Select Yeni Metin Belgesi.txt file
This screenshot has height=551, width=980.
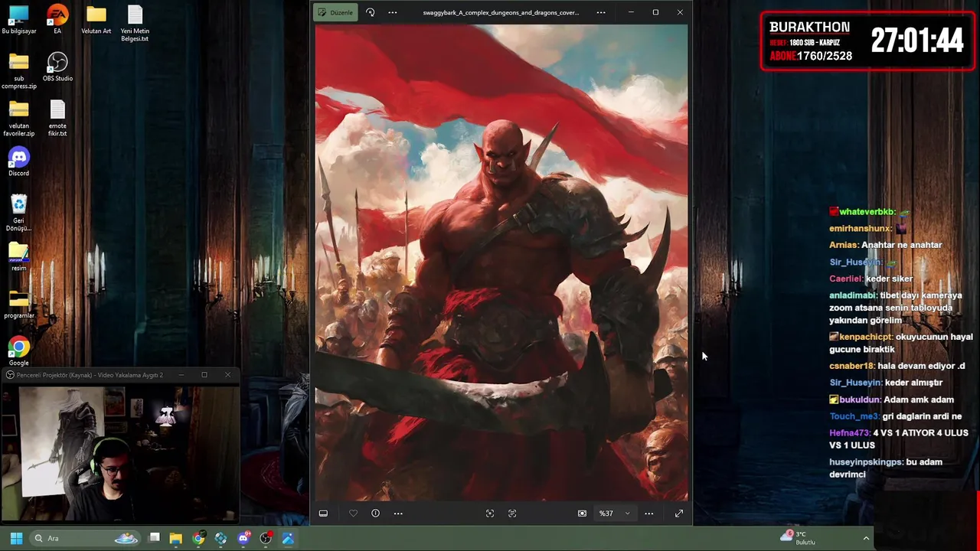point(135,24)
